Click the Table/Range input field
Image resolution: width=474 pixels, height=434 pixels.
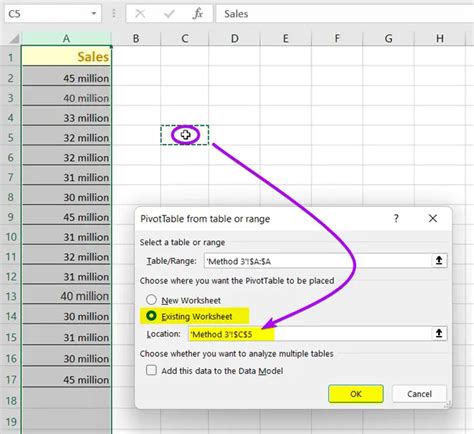[x=318, y=261]
